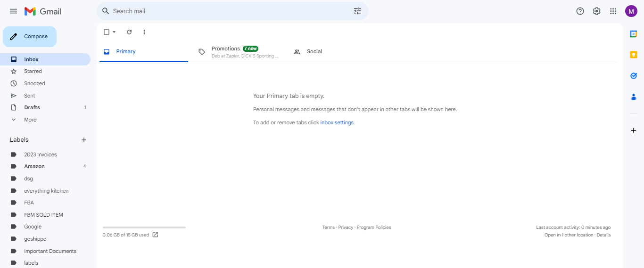The width and height of the screenshot is (644, 268).
Task: Open the Terms link
Action: point(328,227)
